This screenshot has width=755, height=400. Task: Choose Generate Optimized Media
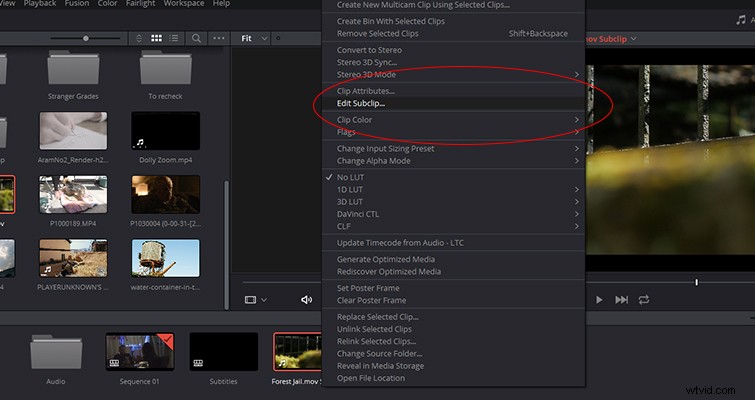coord(454,259)
